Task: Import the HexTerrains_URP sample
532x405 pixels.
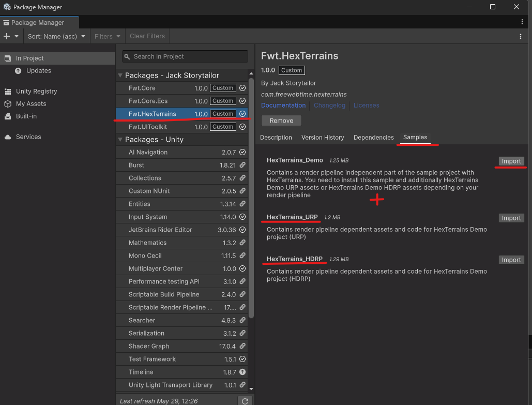Action: tap(511, 218)
